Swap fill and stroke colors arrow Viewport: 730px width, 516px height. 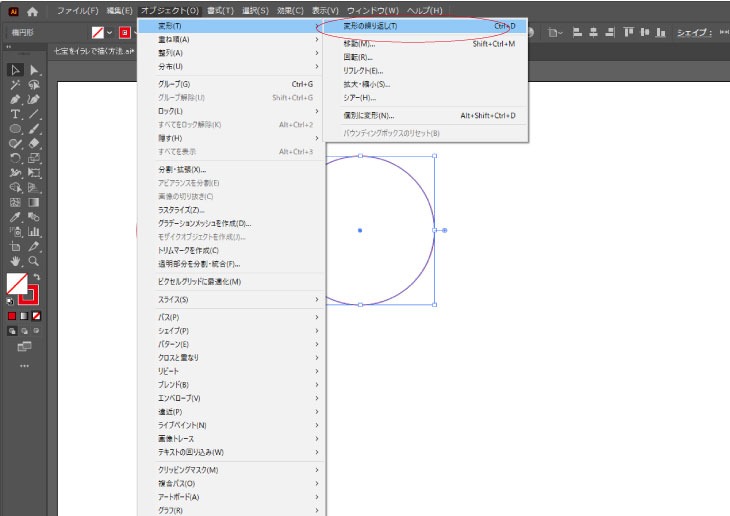[37, 277]
